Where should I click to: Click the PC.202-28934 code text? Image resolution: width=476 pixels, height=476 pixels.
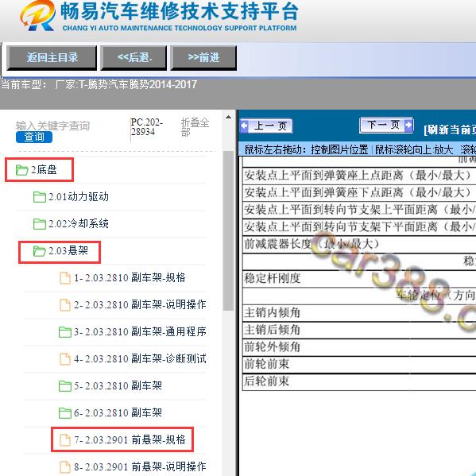[x=147, y=127]
